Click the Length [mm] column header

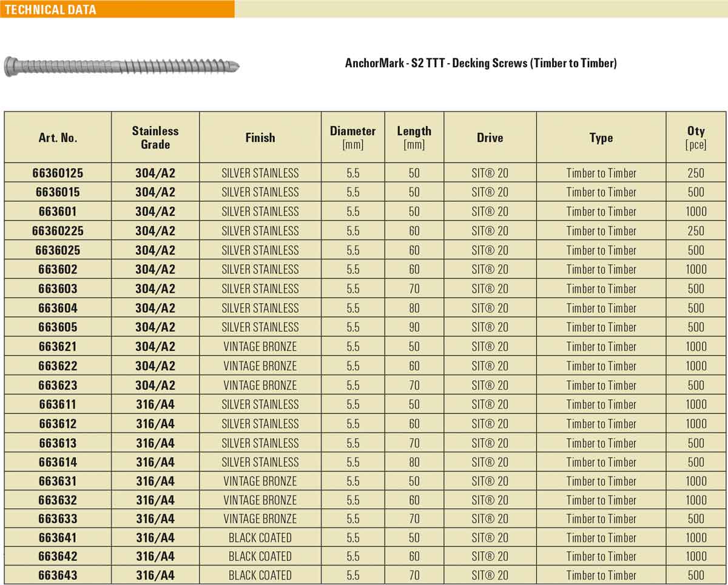[x=414, y=138]
